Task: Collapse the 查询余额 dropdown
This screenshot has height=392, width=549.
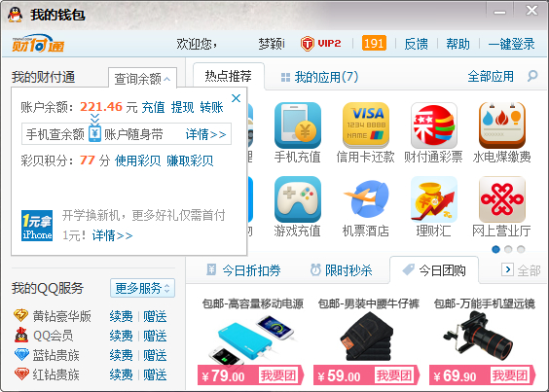Action: coord(142,79)
